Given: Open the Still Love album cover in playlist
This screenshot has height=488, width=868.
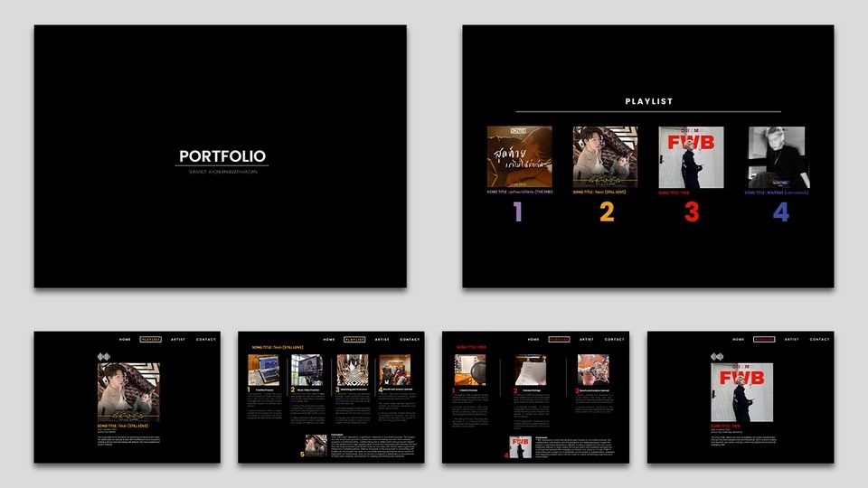Looking at the screenshot, I should [x=606, y=157].
